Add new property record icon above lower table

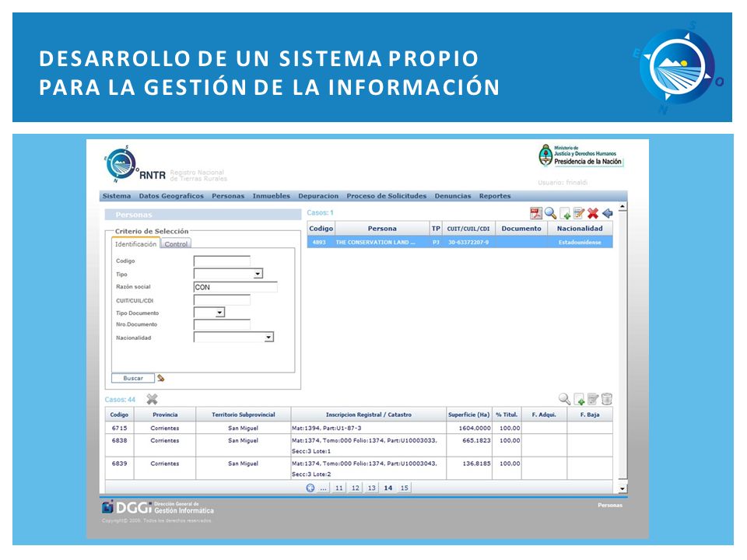579,399
